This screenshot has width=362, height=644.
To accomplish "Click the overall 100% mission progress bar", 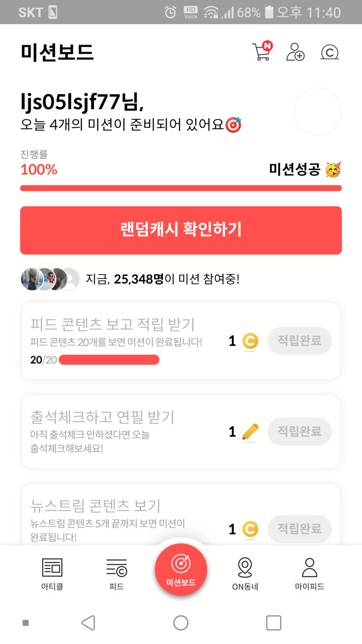I will coord(181,188).
